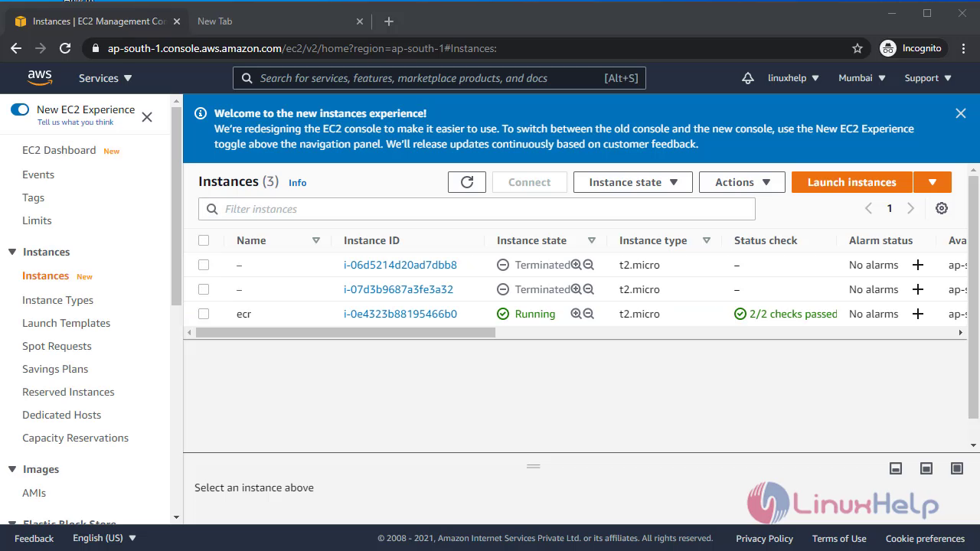Sort by Instance state column arrow
The width and height of the screenshot is (980, 551).
pyautogui.click(x=591, y=240)
